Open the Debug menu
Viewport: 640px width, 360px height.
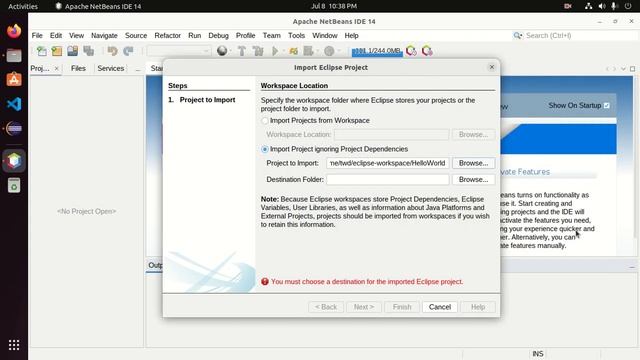click(x=218, y=36)
